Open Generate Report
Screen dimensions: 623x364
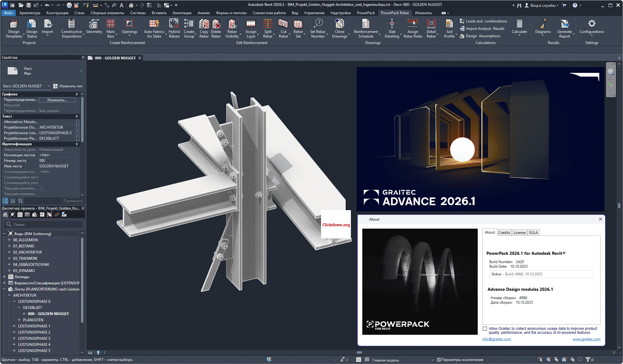tap(565, 28)
